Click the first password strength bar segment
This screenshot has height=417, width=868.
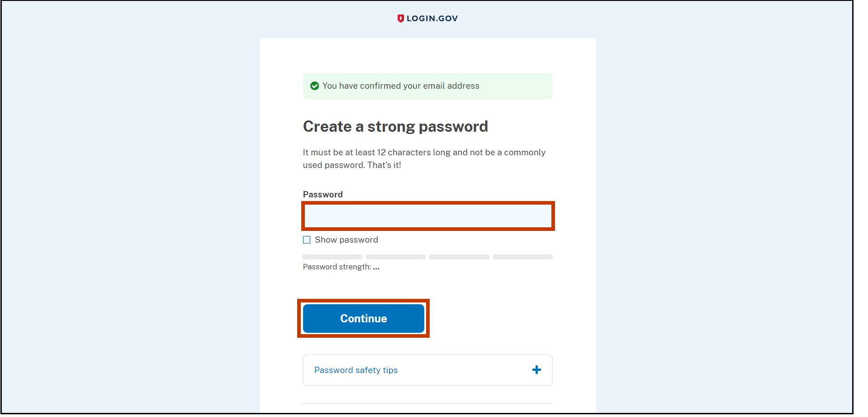tap(332, 257)
